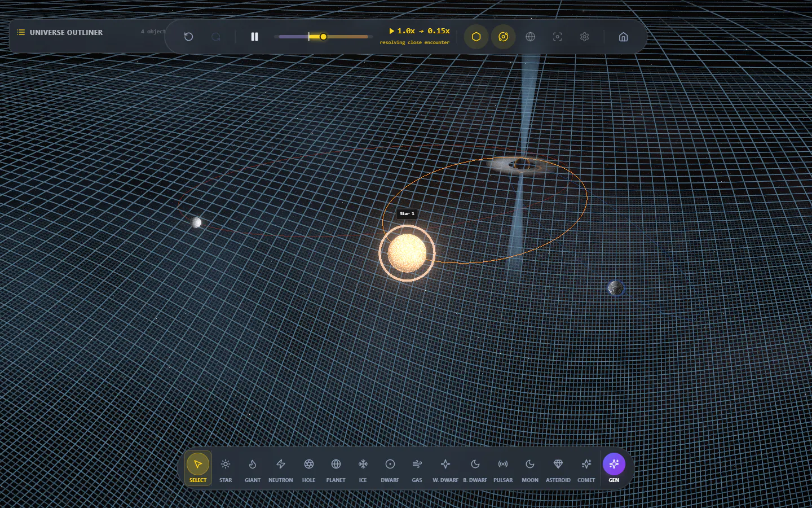The height and width of the screenshot is (508, 812).
Task: Select the Comet tool
Action: (586, 468)
